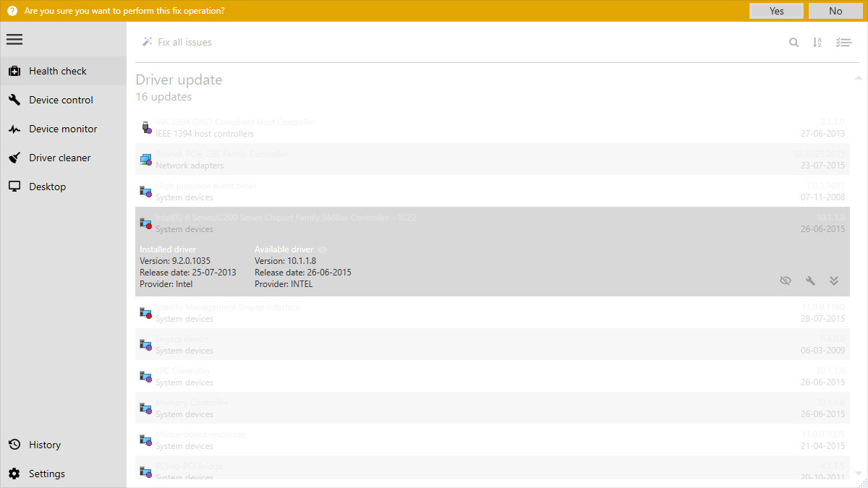Toggle the hamburger menu to collapse the sidebar
Image resolution: width=868 pixels, height=488 pixels.
coord(14,39)
